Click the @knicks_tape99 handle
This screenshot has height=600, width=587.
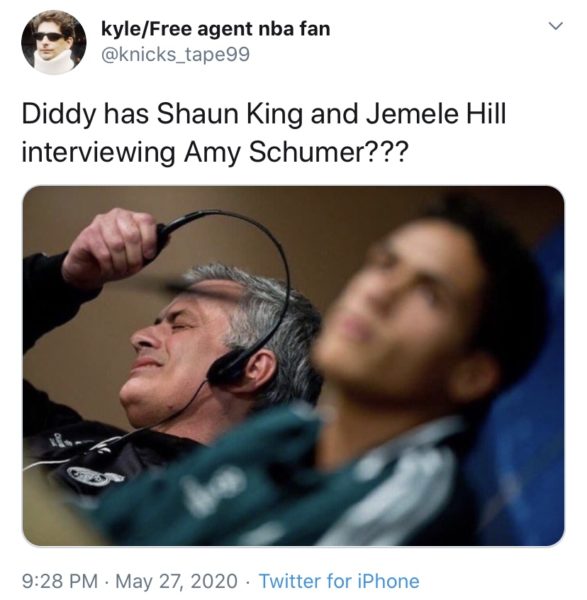(175, 54)
